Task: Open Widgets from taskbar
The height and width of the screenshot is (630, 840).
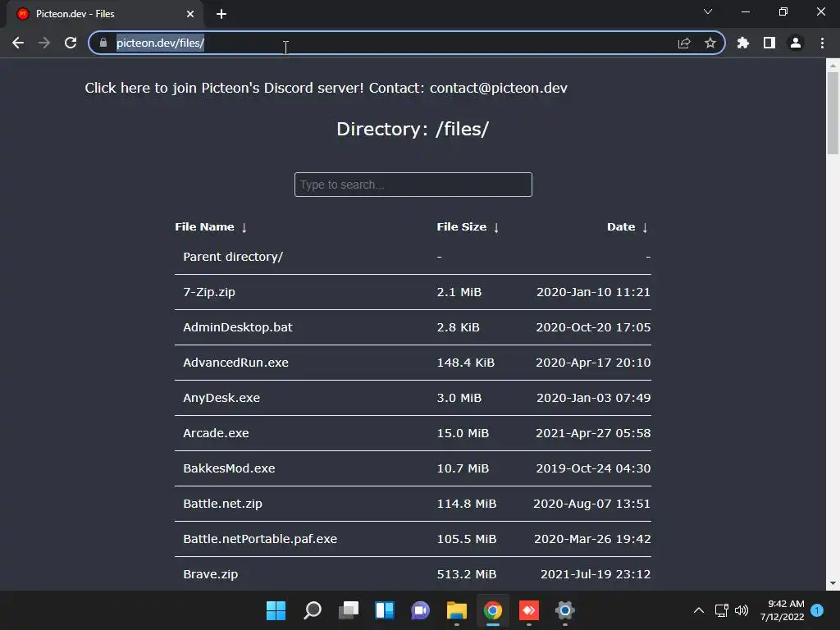Action: [x=385, y=610]
